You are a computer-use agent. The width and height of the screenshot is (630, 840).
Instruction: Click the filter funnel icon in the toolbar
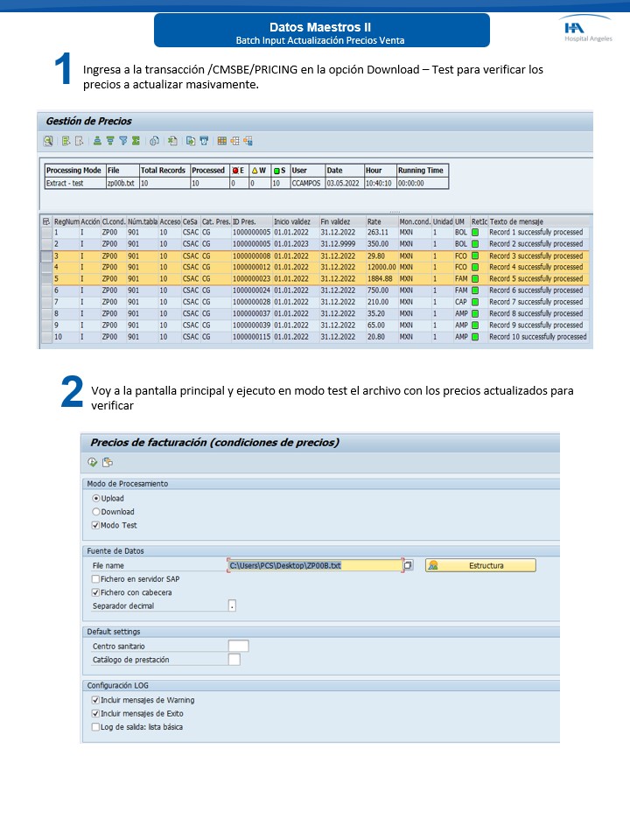pos(123,141)
